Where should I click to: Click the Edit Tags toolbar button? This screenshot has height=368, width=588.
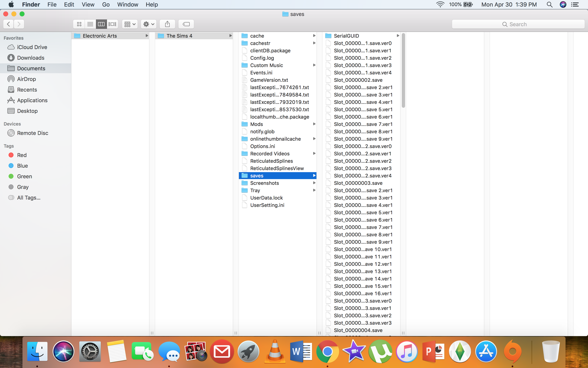click(x=186, y=24)
